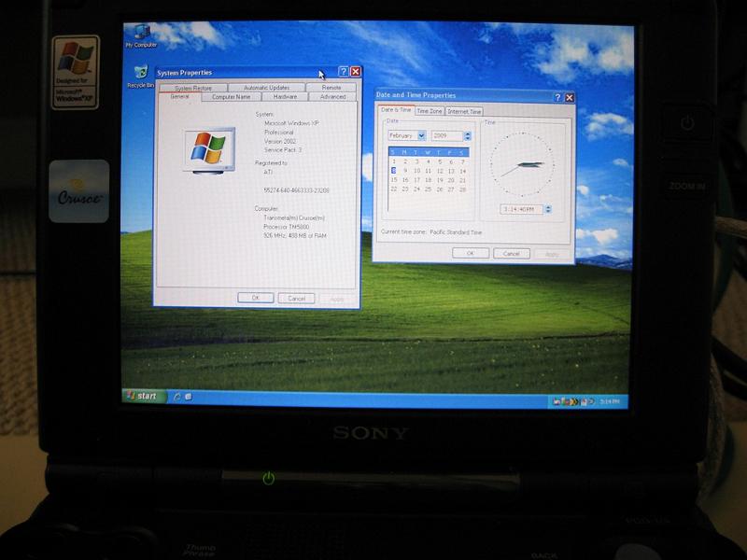This screenshot has width=747, height=560.
Task: Switch to the Time Zone tab
Action: click(x=430, y=111)
